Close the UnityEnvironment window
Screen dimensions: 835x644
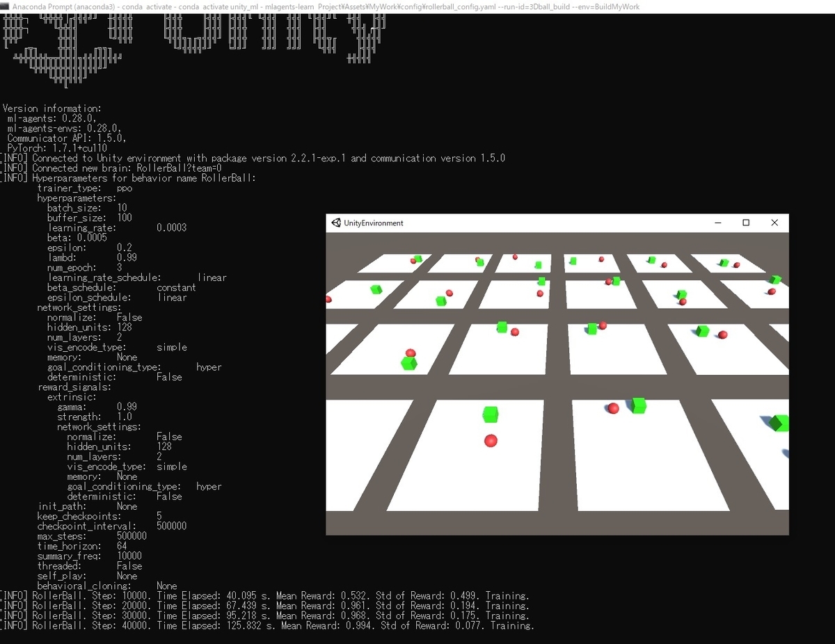point(774,223)
